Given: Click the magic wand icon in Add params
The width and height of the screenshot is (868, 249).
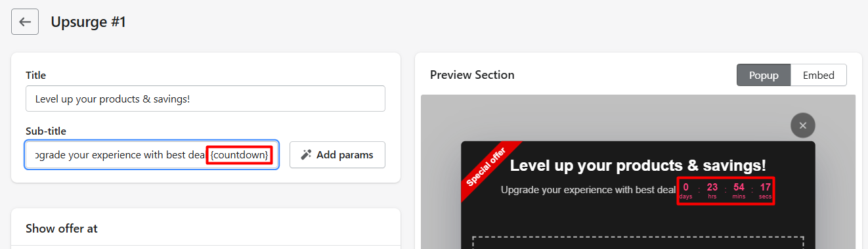Looking at the screenshot, I should pyautogui.click(x=305, y=155).
